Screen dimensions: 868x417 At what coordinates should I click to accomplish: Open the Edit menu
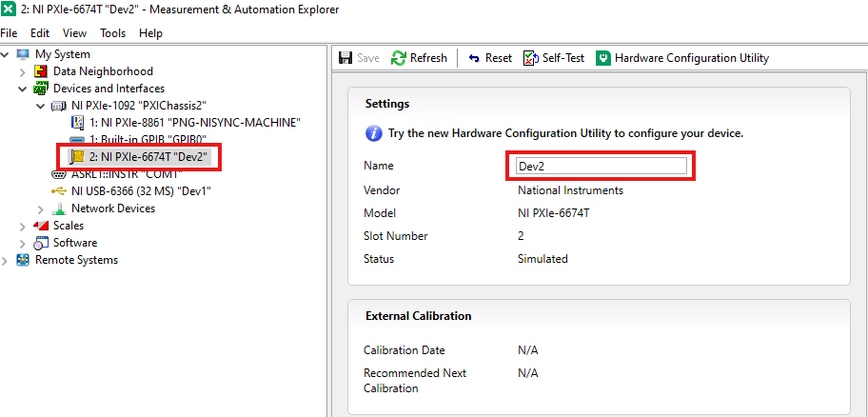tap(40, 33)
